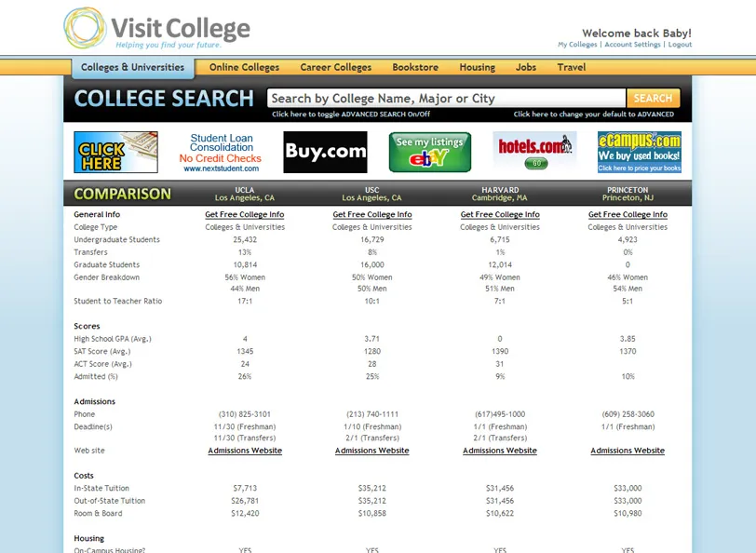Open the Housing tab
The height and width of the screenshot is (553, 756).
point(478,68)
